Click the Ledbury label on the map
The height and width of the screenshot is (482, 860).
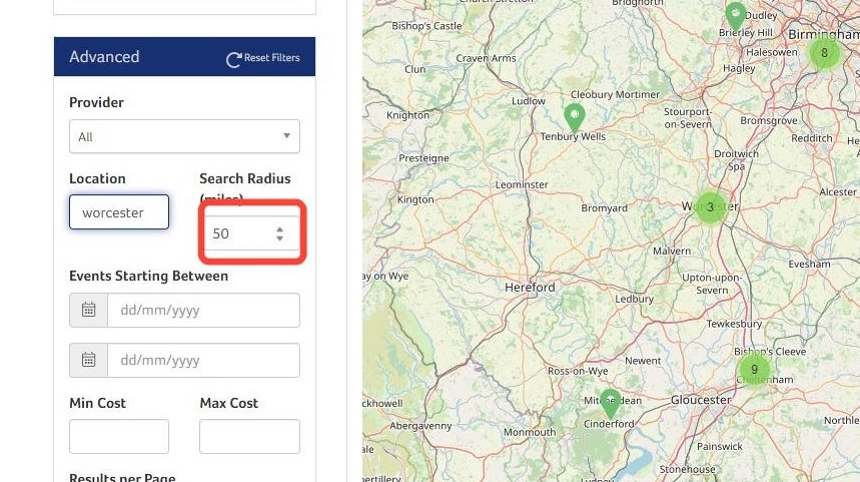click(634, 299)
